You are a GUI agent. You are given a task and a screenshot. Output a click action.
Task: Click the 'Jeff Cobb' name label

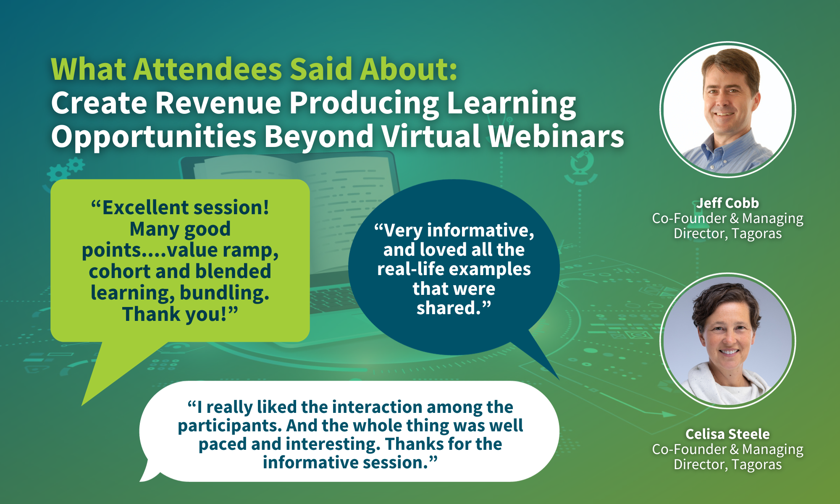pyautogui.click(x=727, y=203)
